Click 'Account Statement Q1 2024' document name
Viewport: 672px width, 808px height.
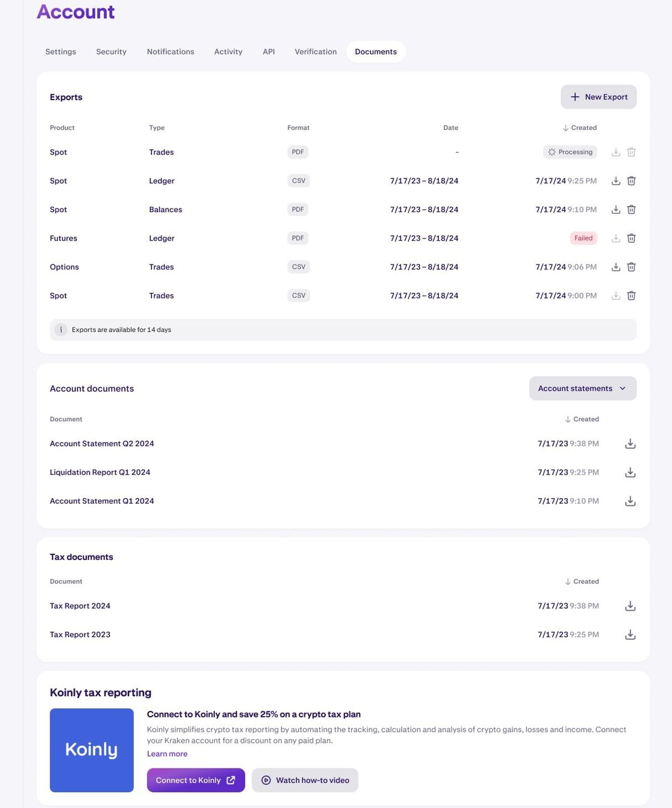tap(102, 501)
